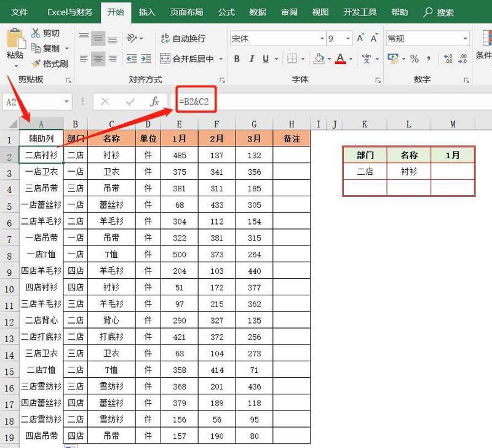
Task: Expand the underline style dropdown arrow
Action: [276, 58]
